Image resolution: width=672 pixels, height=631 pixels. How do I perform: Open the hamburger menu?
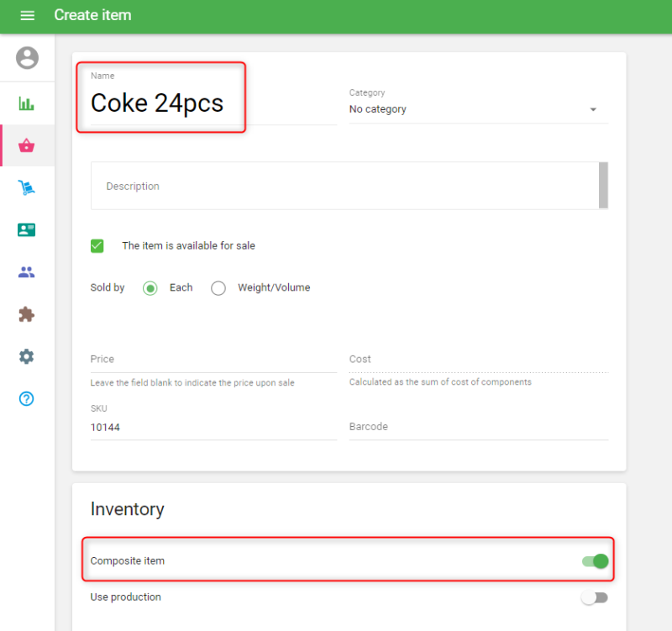(x=27, y=16)
